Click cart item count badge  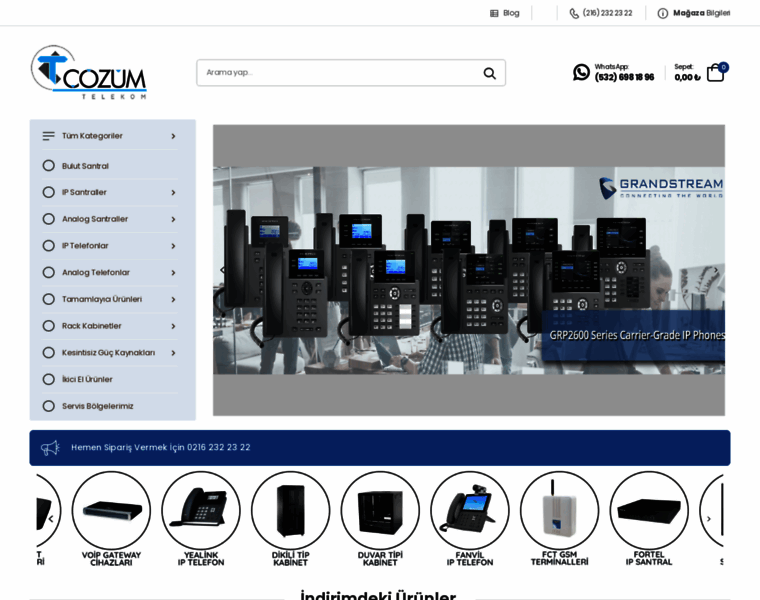[x=723, y=67]
